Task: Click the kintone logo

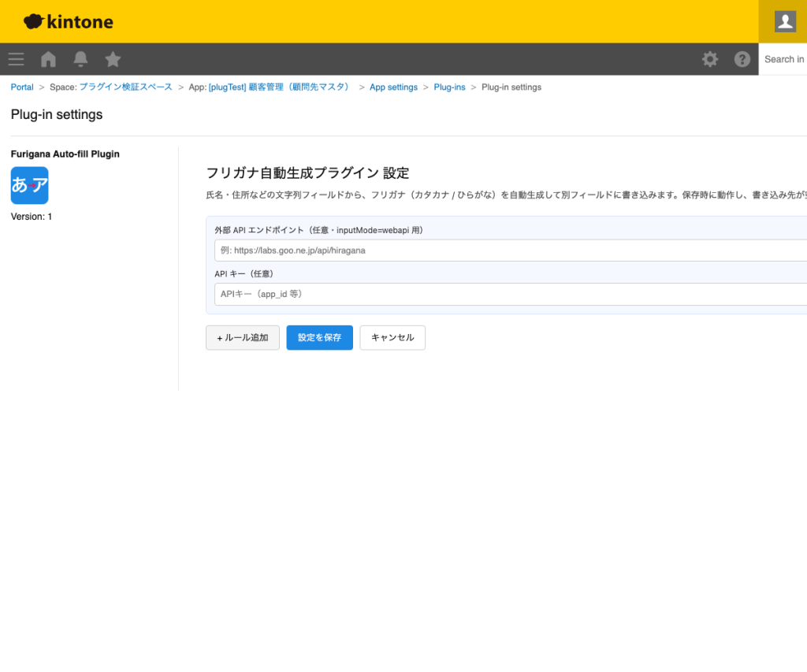Action: 68,21
